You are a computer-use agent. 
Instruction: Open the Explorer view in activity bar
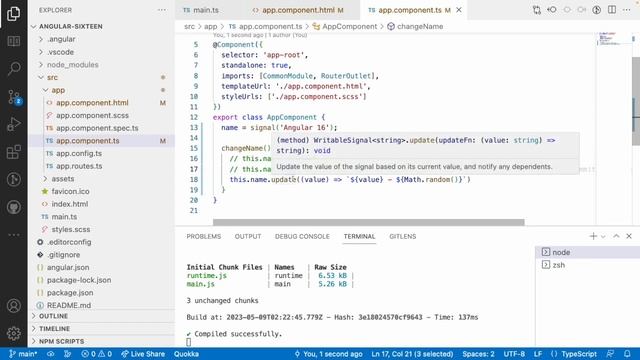(13, 14)
